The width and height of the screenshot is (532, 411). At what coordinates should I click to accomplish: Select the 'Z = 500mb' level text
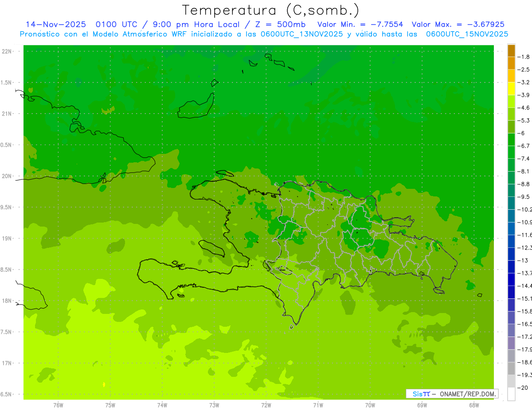point(280,24)
